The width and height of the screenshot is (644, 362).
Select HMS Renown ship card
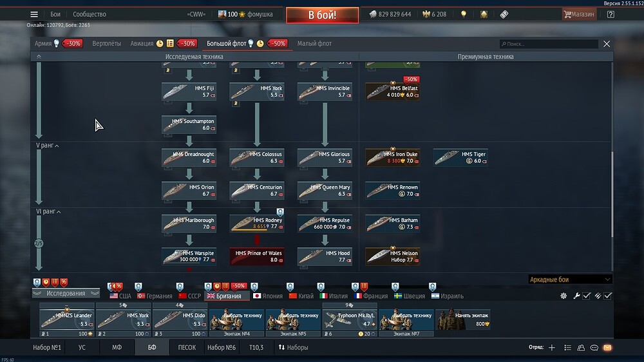pyautogui.click(x=393, y=191)
